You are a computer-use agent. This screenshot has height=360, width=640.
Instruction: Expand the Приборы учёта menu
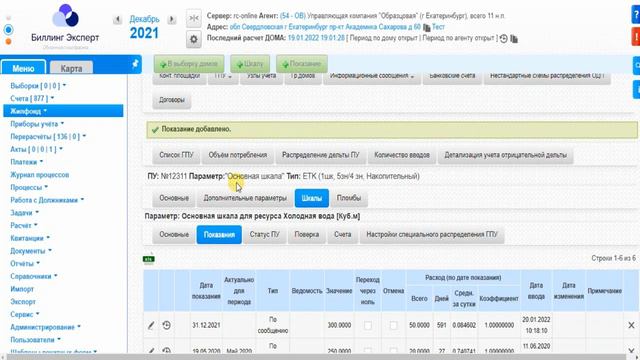point(37,124)
